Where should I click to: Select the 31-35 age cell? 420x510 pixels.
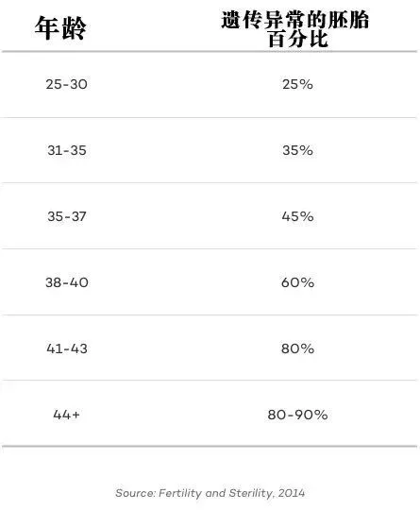click(x=67, y=150)
